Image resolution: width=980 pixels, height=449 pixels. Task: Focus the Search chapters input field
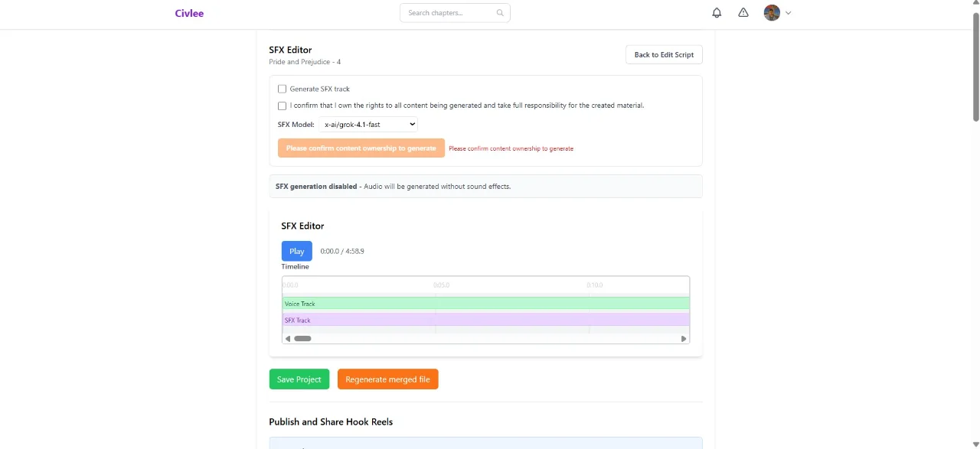click(x=455, y=13)
